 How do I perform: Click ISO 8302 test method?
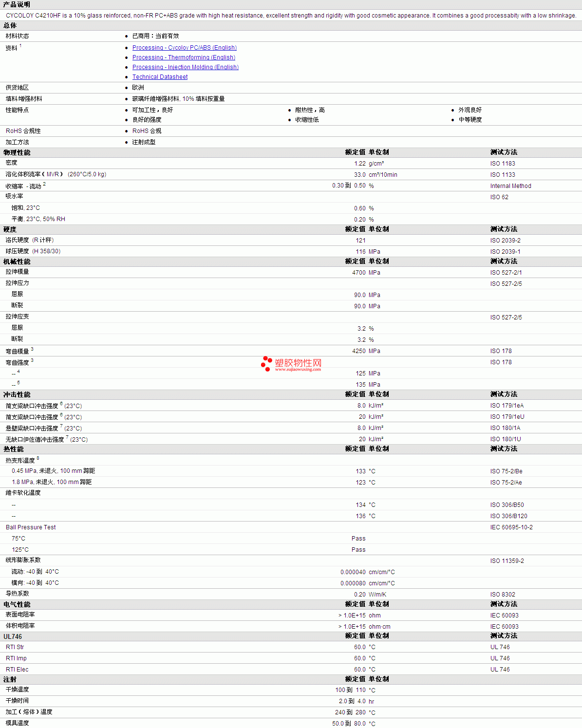(503, 595)
